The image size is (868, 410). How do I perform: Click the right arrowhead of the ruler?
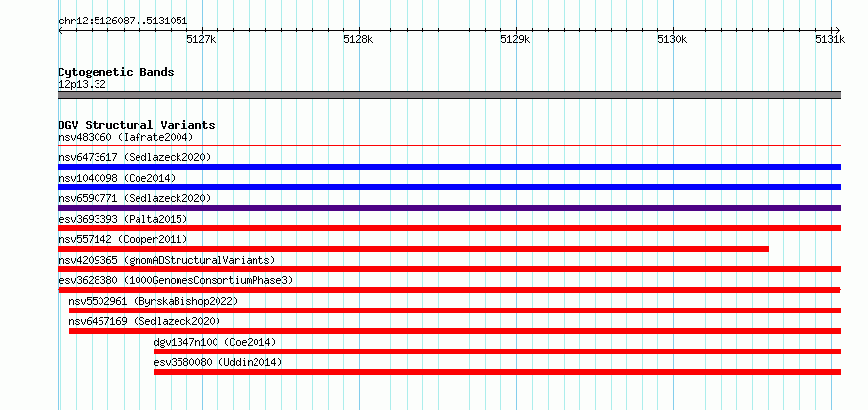[838, 30]
